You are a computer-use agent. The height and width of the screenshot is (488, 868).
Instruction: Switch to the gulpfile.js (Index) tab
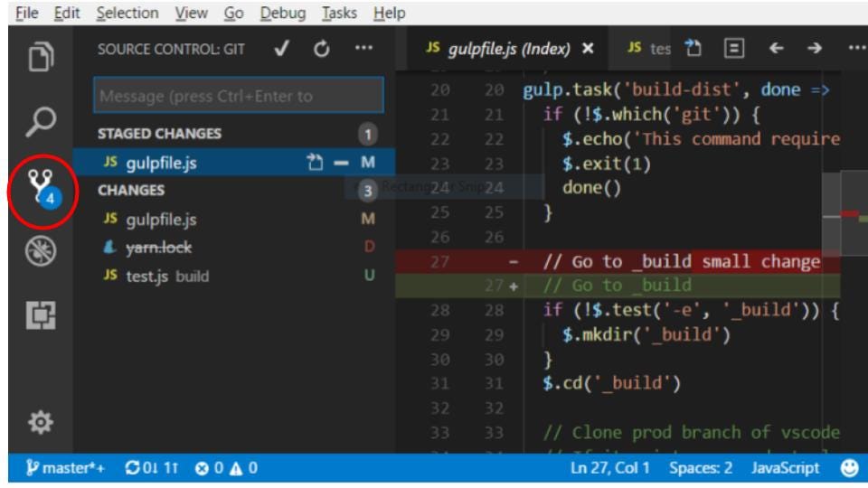pos(506,49)
